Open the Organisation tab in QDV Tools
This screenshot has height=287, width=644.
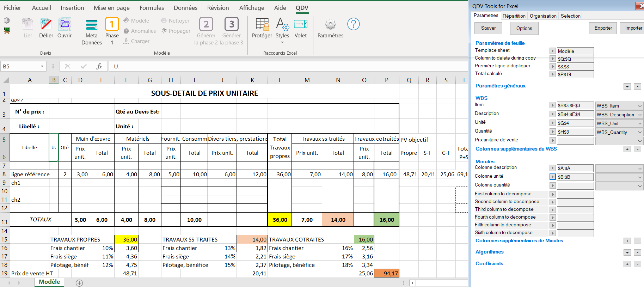[x=543, y=16]
